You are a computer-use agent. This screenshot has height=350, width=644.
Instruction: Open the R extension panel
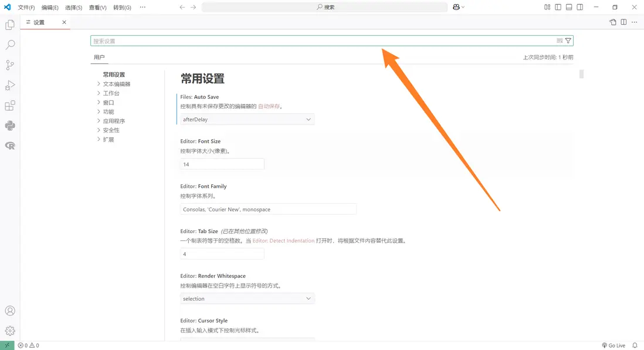pyautogui.click(x=10, y=146)
